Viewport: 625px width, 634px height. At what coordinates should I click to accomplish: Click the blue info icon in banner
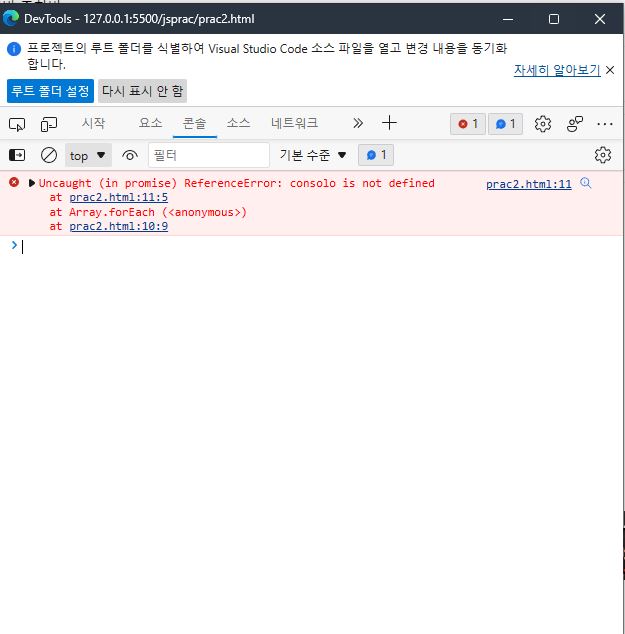pyautogui.click(x=14, y=49)
